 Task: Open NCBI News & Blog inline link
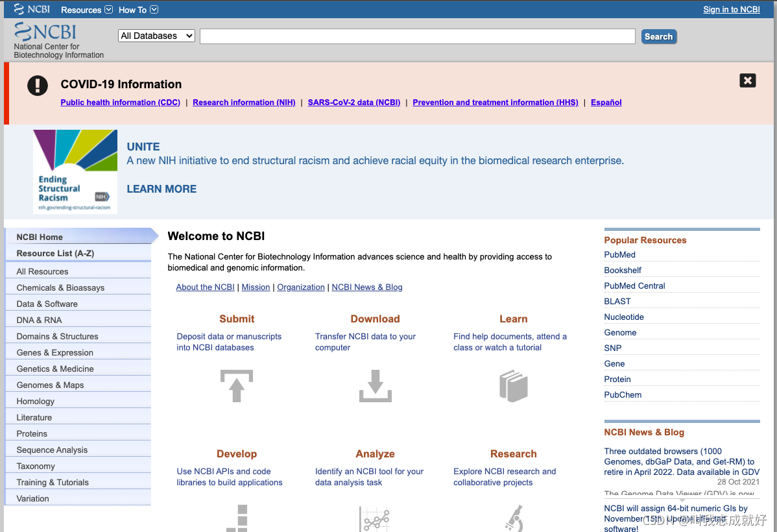[x=366, y=287]
